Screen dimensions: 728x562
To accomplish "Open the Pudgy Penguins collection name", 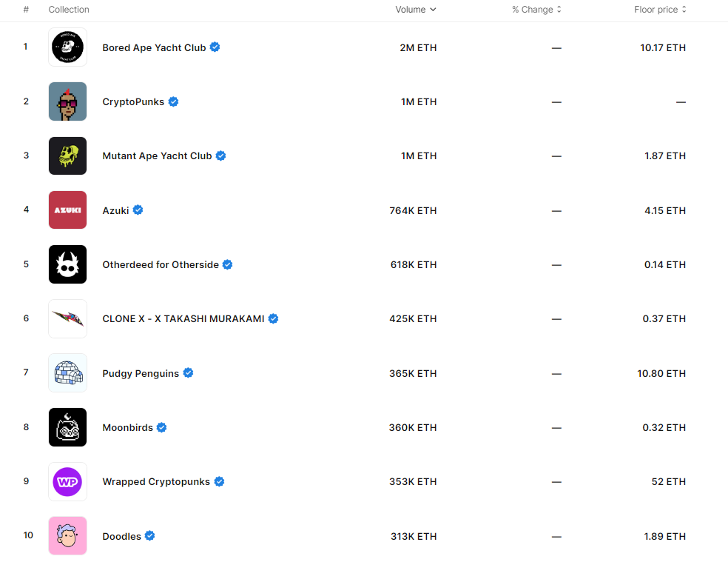I will point(141,373).
